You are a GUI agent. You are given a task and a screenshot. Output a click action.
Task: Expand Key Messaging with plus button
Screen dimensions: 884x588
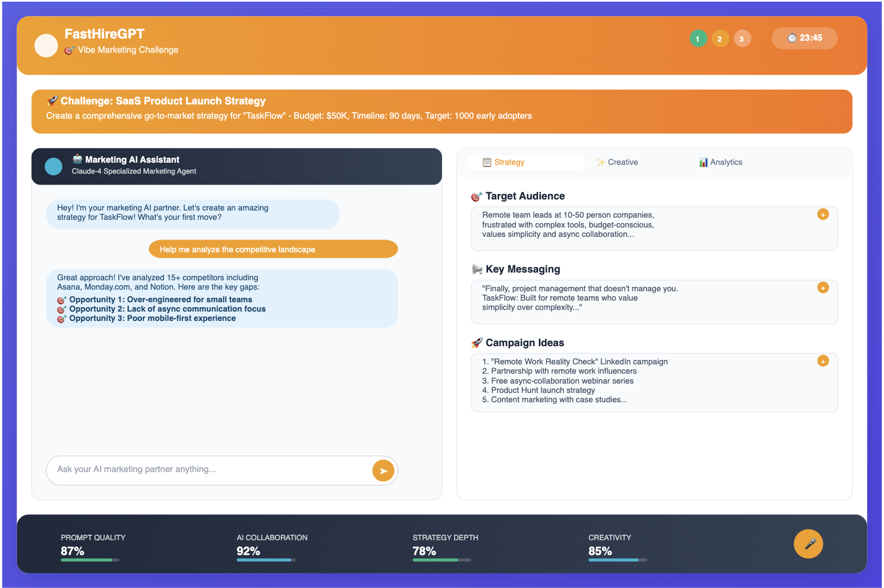[822, 288]
